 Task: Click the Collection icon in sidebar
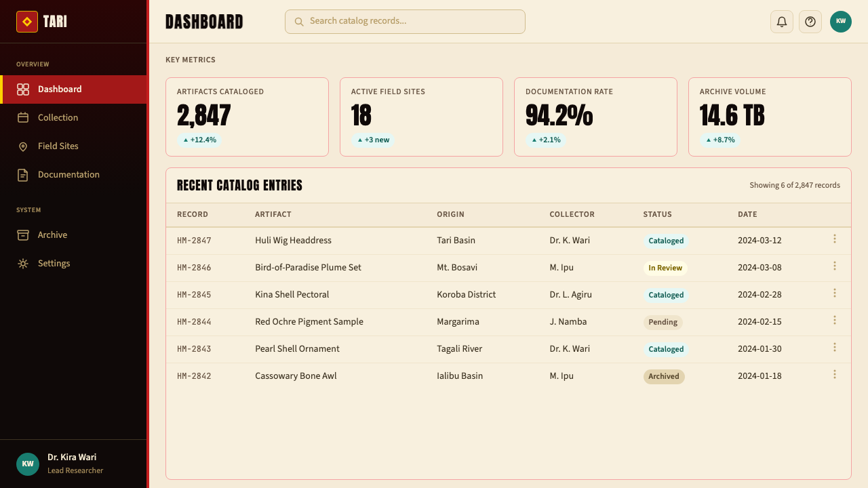23,118
